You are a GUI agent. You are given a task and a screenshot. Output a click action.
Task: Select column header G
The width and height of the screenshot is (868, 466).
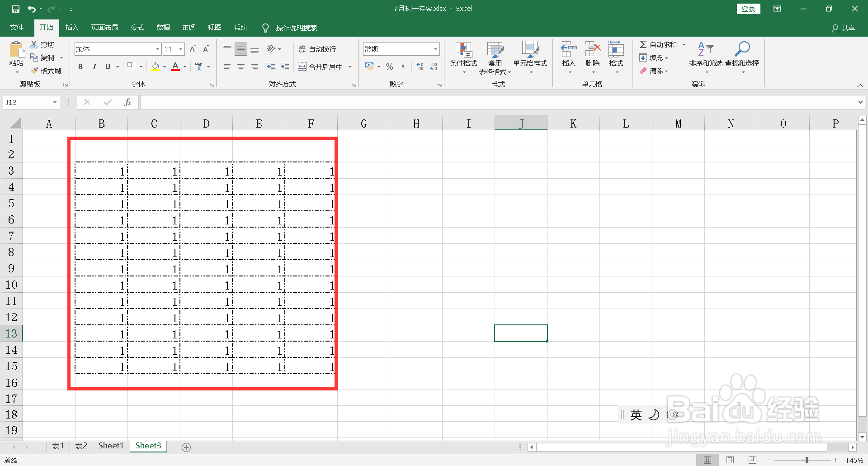[x=364, y=124]
